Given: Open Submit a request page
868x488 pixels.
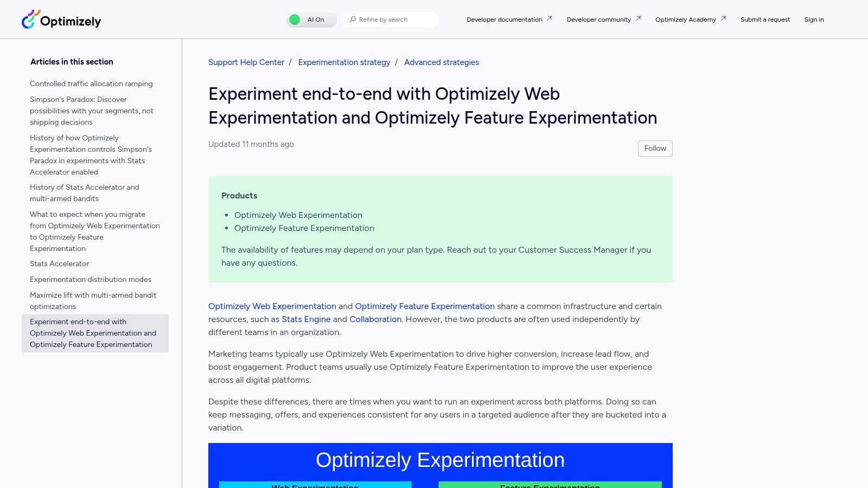Looking at the screenshot, I should (765, 20).
